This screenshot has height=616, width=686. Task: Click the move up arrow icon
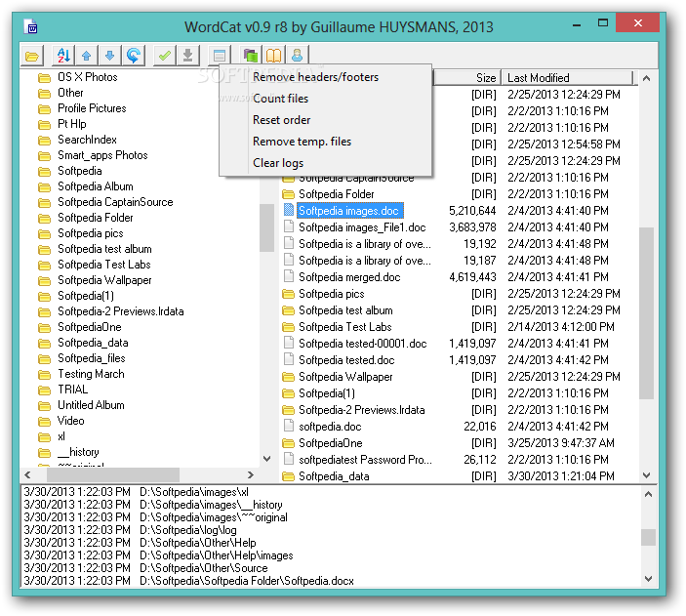(87, 56)
